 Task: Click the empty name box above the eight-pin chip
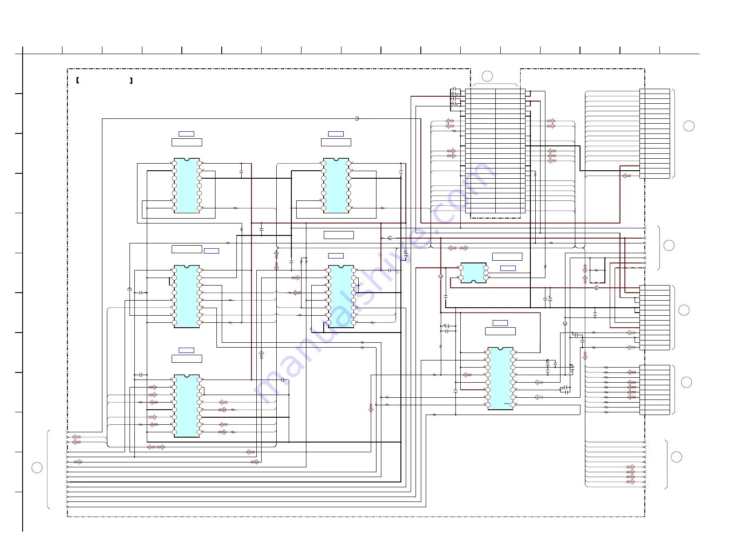(x=507, y=257)
